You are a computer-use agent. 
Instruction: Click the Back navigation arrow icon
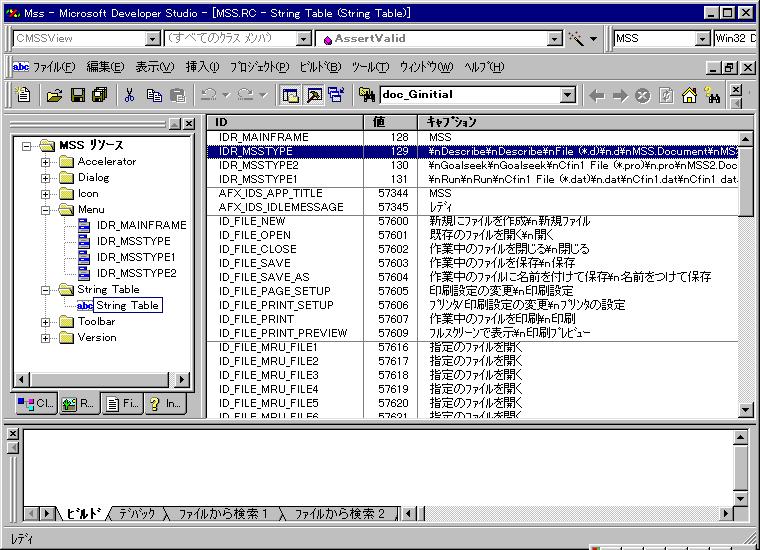(597, 95)
